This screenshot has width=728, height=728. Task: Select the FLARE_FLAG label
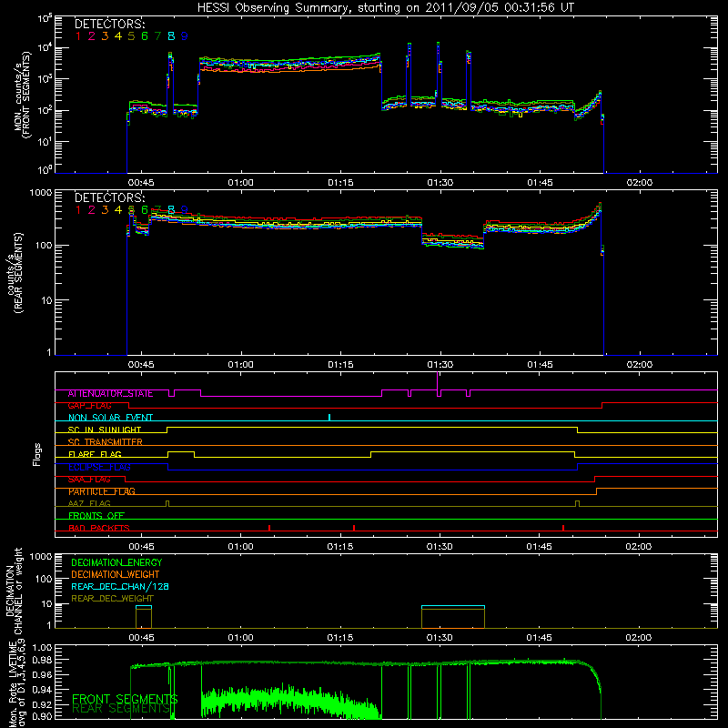95,454
